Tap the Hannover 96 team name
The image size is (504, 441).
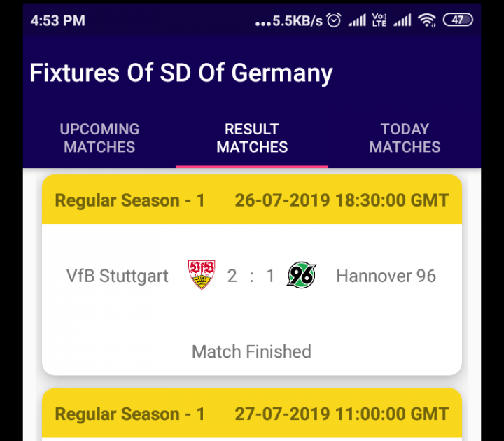pyautogui.click(x=386, y=276)
